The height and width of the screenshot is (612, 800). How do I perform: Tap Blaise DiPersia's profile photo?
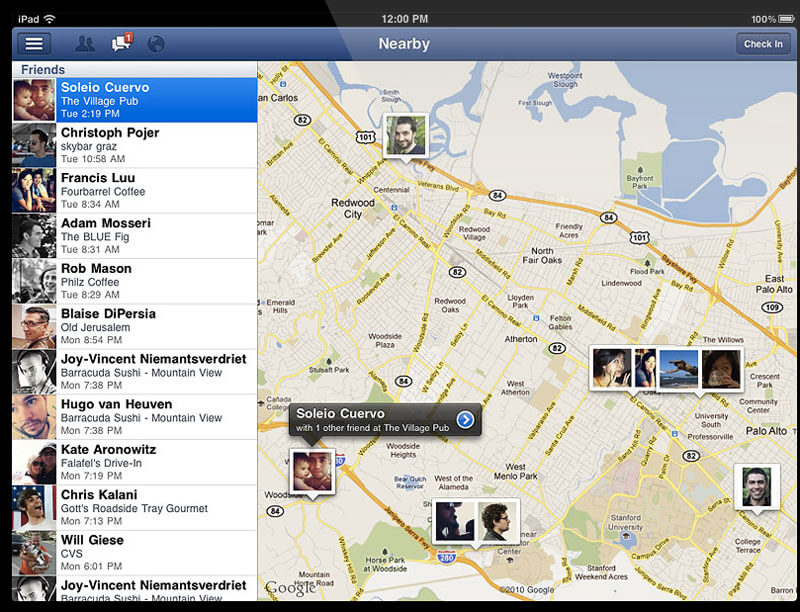click(x=34, y=327)
